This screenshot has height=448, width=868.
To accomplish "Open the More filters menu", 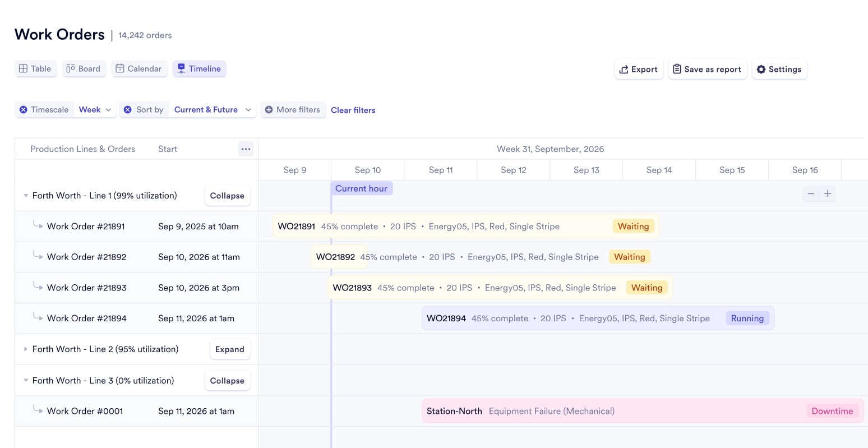I will point(292,109).
